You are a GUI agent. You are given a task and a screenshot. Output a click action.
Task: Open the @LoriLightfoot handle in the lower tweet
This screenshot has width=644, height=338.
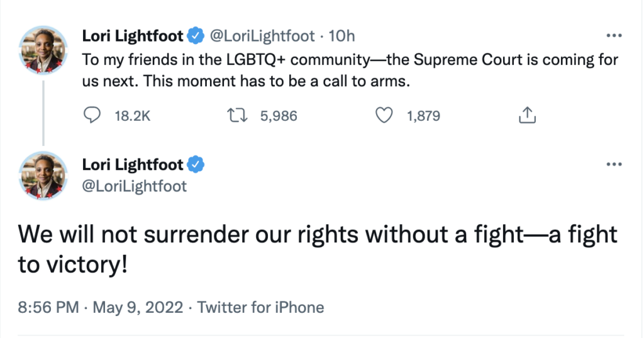pos(135,186)
